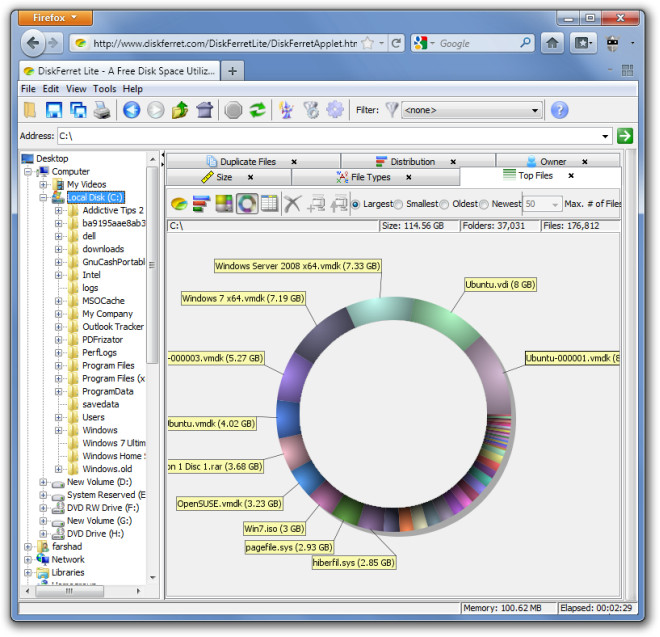The image size is (660, 637).
Task: Collapse the Local Disk (C:) tree node
Action: tap(43, 197)
